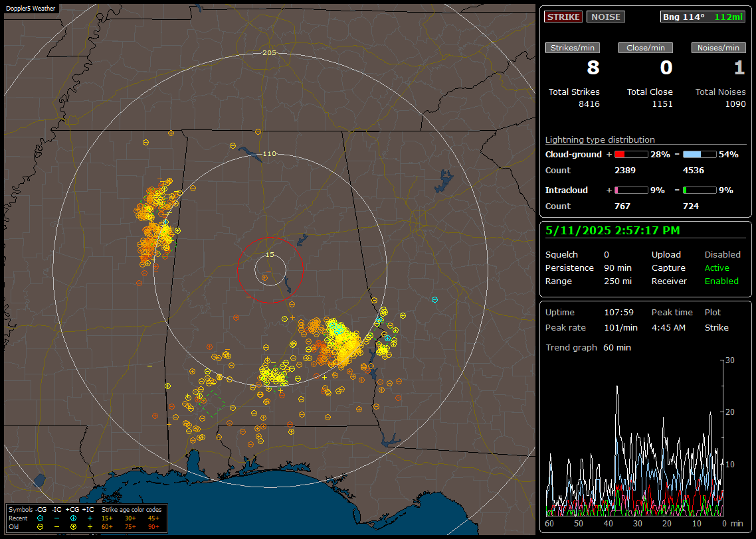Click the Total Strikes value 8416
The image size is (756, 539).
[x=589, y=104]
